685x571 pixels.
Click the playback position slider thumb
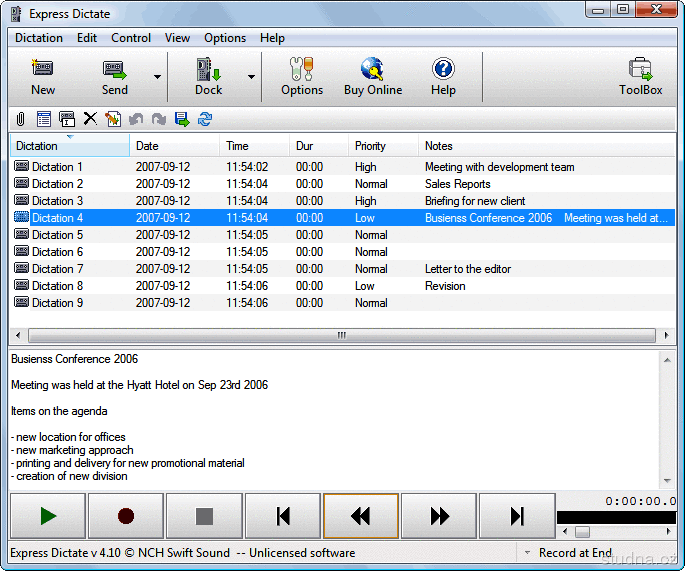tap(581, 532)
